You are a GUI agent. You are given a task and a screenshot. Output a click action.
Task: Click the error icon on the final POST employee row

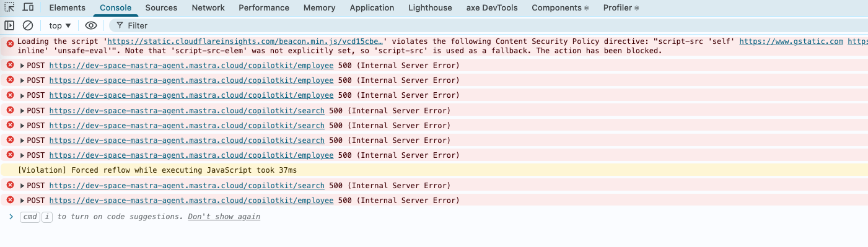click(x=10, y=201)
